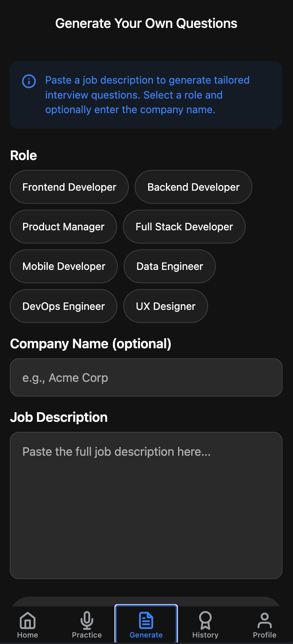Select the Backend Developer role chip

(x=193, y=187)
